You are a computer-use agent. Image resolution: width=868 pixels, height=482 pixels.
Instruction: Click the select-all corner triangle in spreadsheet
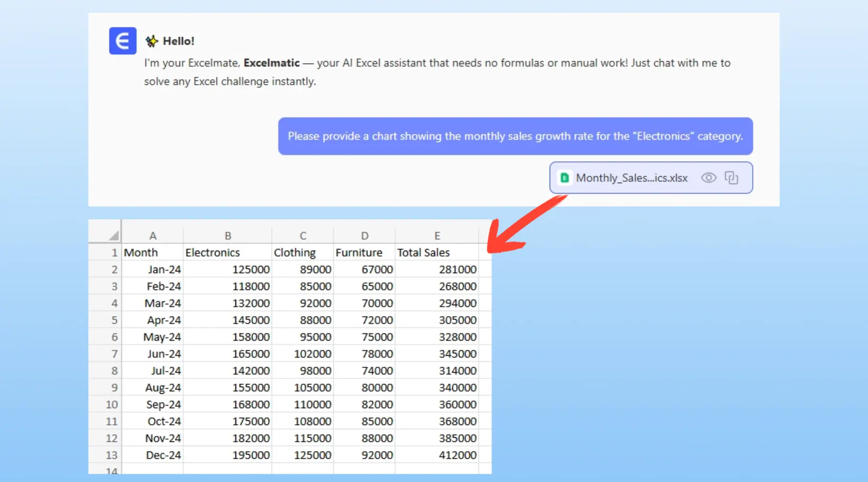113,235
